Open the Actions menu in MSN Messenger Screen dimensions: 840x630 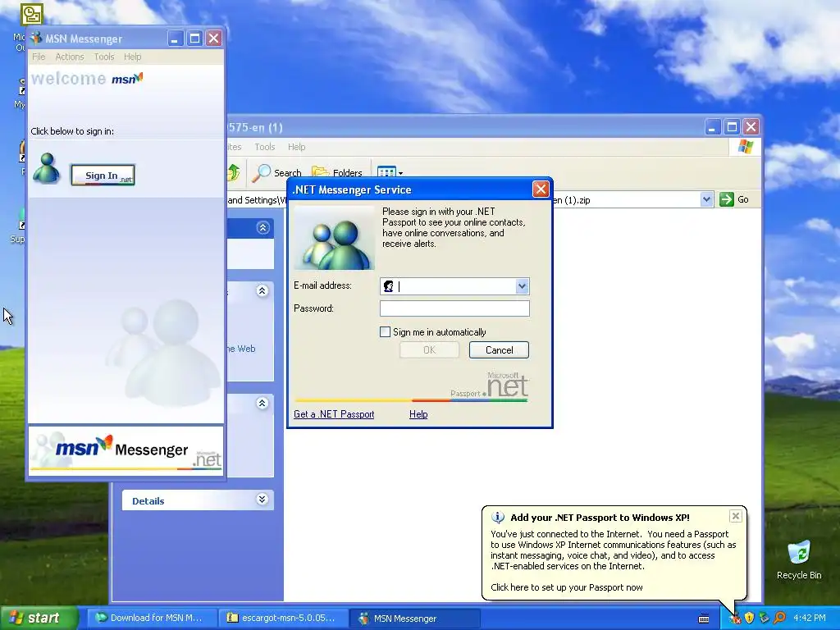[70, 57]
